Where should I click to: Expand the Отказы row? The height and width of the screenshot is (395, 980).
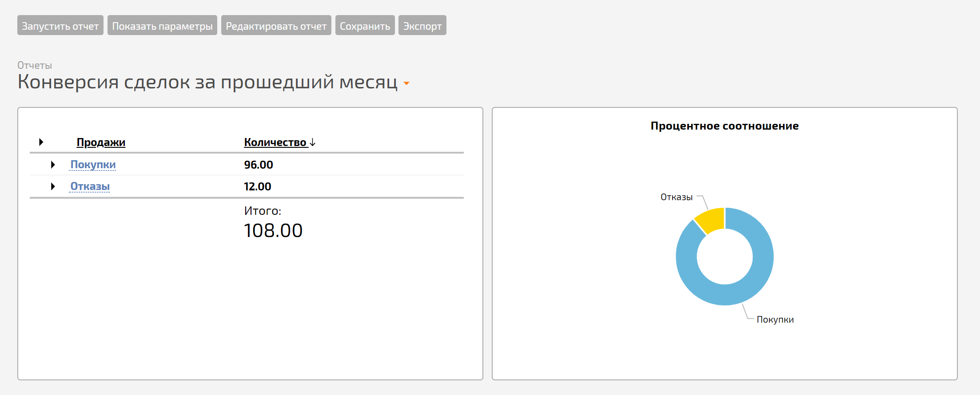pyautogui.click(x=53, y=186)
